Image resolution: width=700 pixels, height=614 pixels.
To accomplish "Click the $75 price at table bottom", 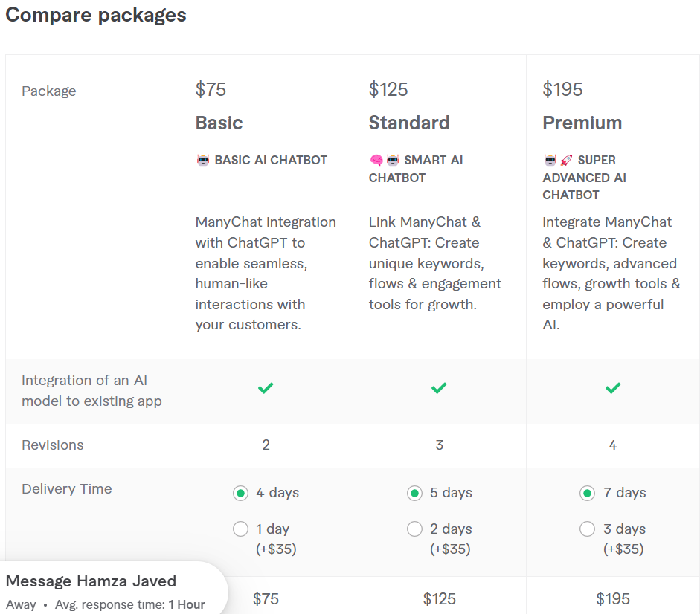I will coord(266,598).
